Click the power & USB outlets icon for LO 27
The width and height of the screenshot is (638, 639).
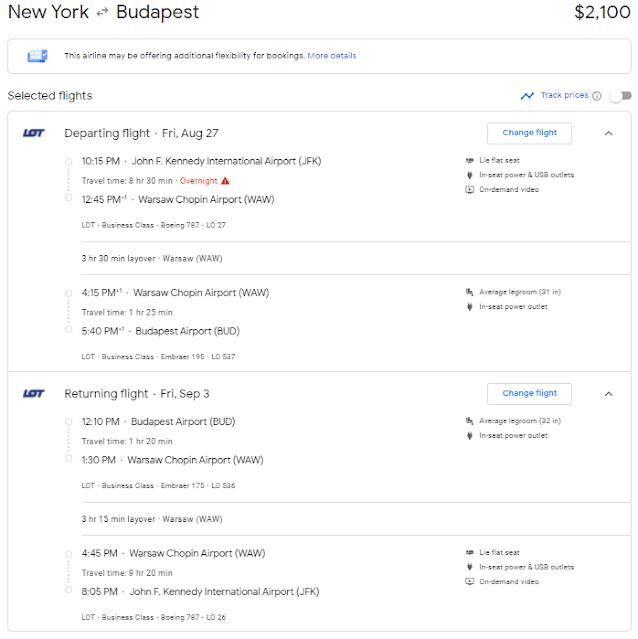[x=470, y=175]
